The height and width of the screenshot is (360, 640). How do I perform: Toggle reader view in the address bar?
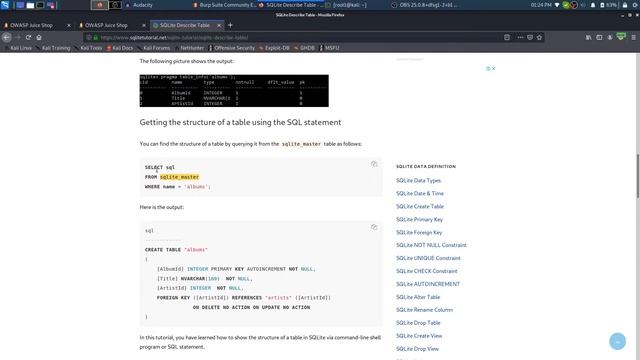[507, 37]
